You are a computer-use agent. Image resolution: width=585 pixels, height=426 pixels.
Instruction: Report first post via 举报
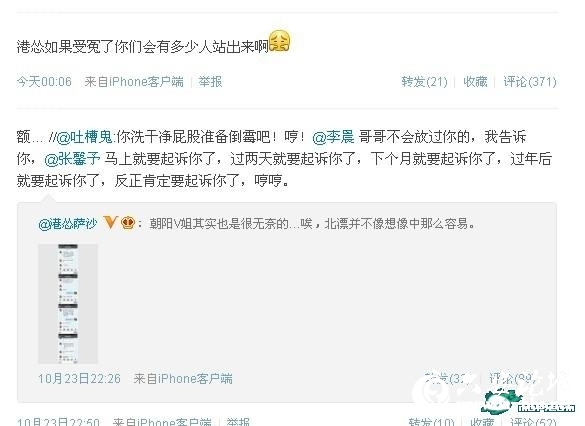[210, 81]
